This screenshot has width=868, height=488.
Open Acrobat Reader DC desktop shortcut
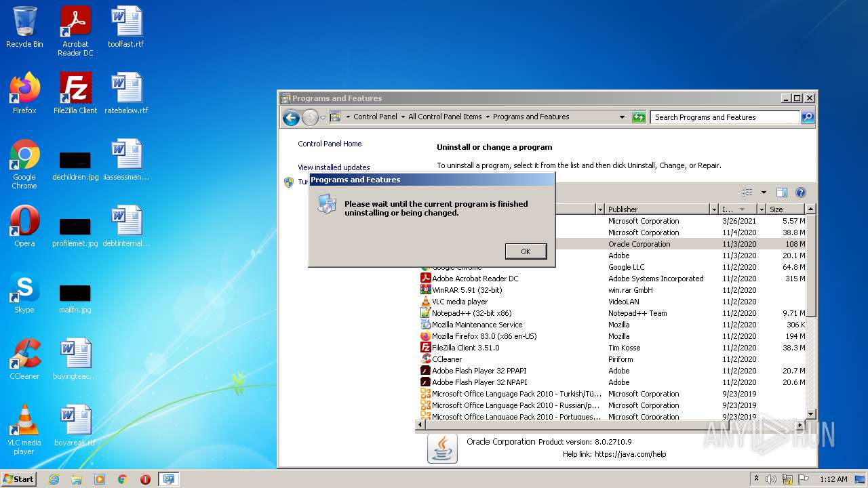75,30
